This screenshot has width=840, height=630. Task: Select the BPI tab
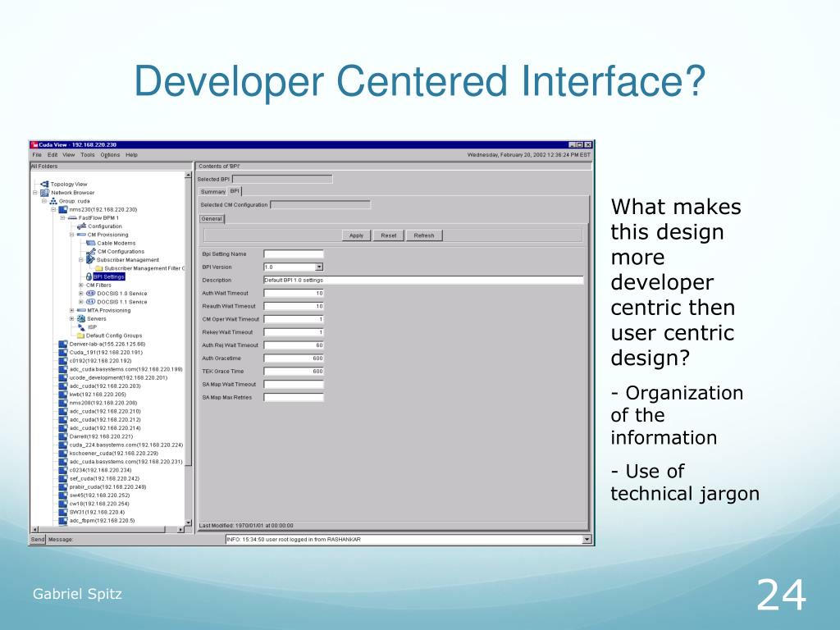(x=235, y=190)
